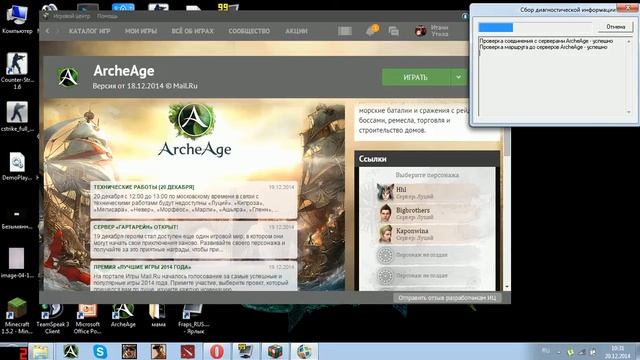
Task: Open the file explorer from the taskbar
Action: pos(41,352)
